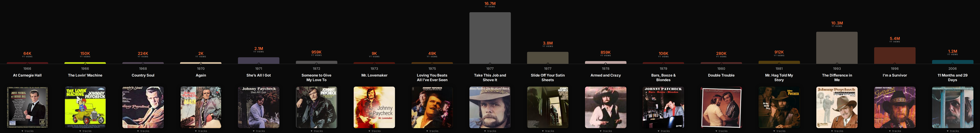Click the 1971 timeline dot marker

259,64
